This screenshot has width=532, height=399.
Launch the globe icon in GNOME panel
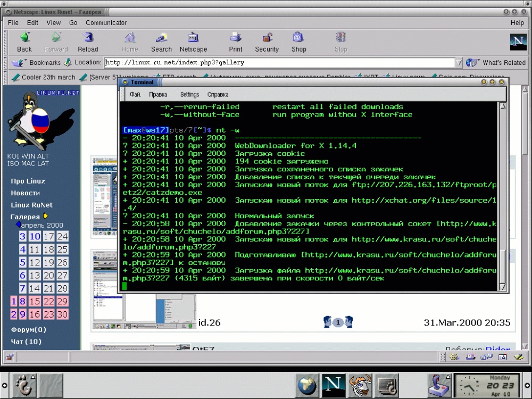(307, 385)
